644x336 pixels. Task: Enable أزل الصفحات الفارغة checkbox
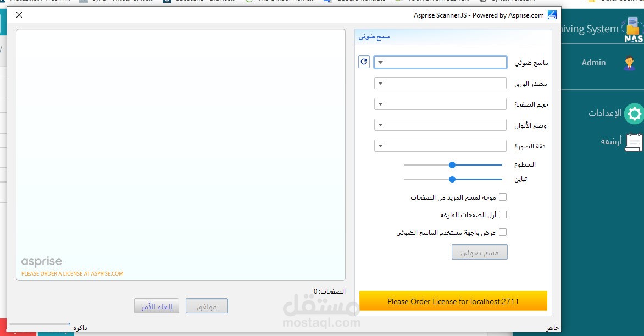(x=503, y=214)
